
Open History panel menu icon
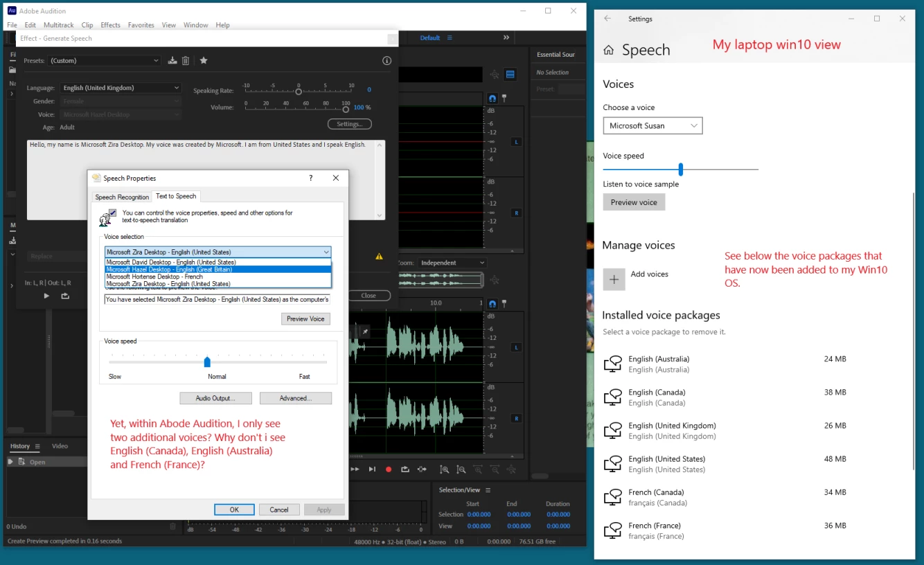[x=37, y=446]
